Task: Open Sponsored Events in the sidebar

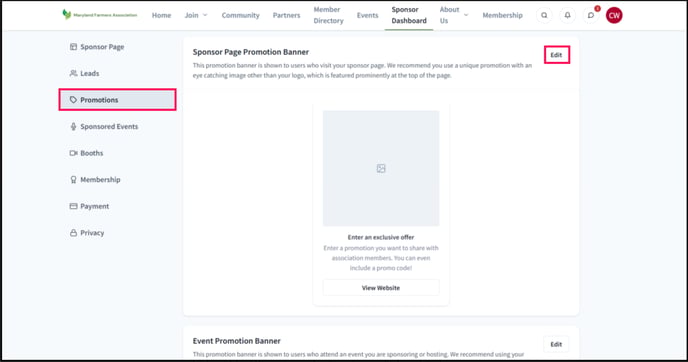Action: pos(109,126)
